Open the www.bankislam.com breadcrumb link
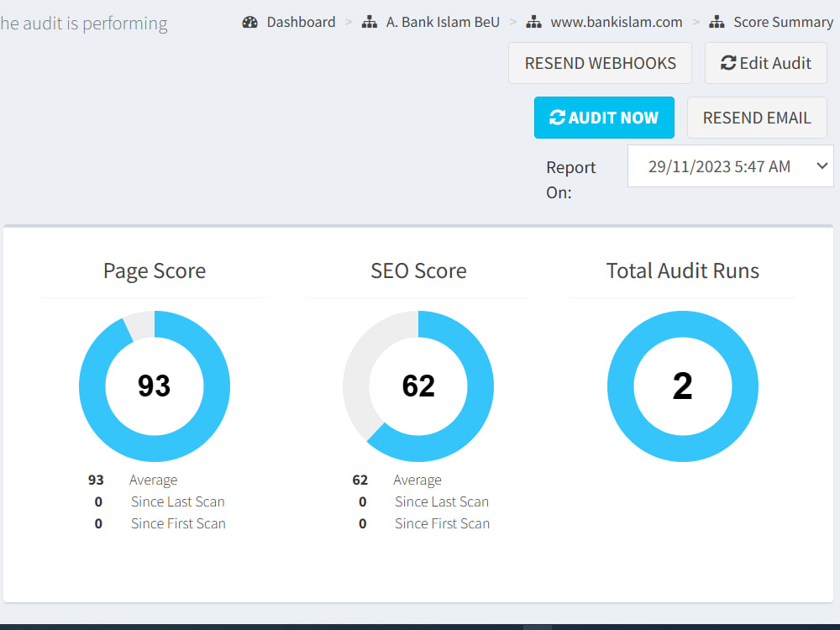Screen dimensions: 840x630 tap(617, 22)
